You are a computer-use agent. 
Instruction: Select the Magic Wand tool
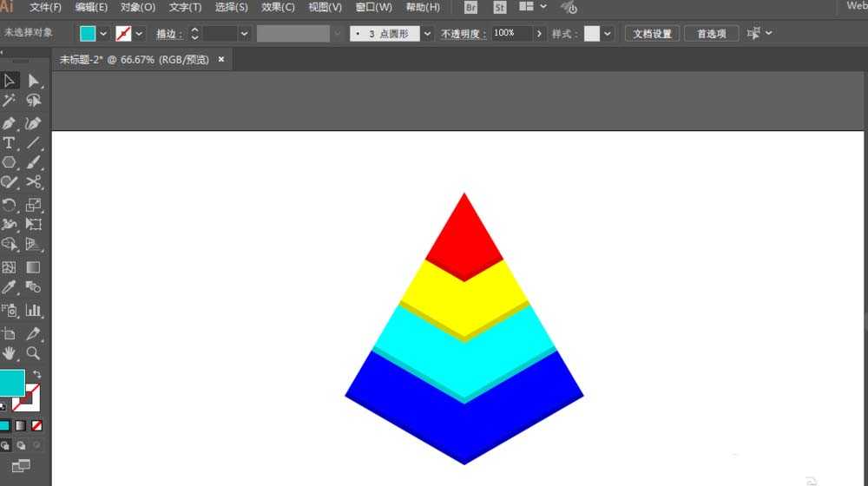[9, 101]
